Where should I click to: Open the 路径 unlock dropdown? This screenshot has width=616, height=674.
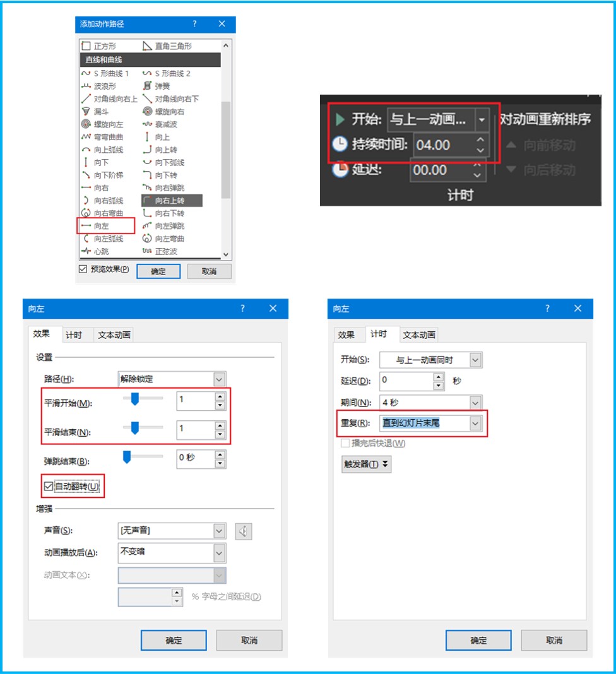pyautogui.click(x=219, y=379)
